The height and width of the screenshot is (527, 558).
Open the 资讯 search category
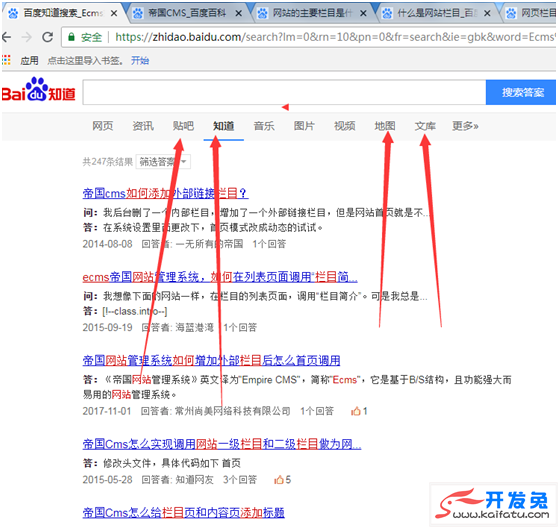coord(143,126)
